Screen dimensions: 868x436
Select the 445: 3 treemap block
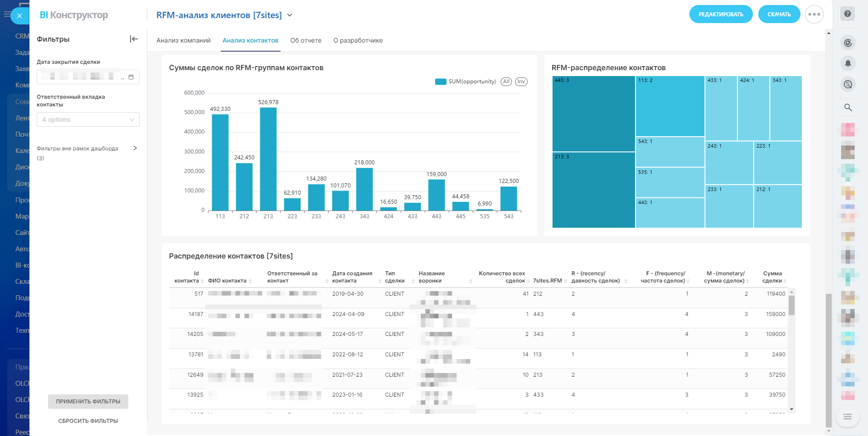(x=593, y=114)
